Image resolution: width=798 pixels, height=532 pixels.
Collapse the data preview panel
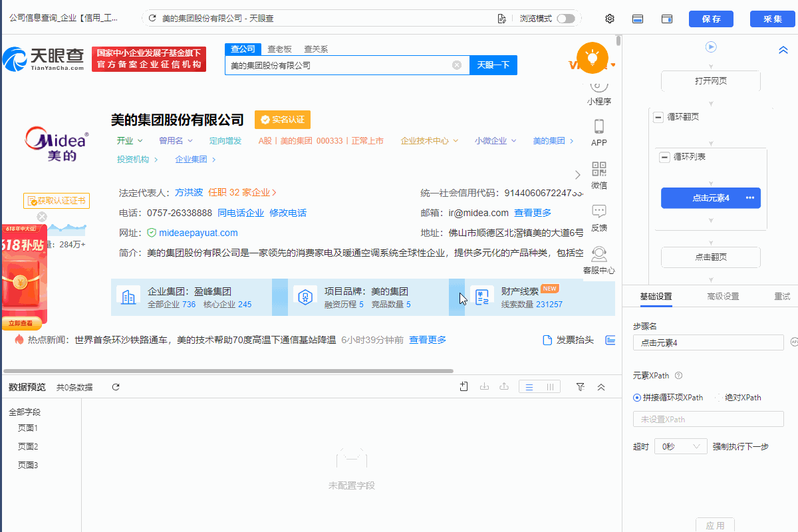pyautogui.click(x=601, y=387)
